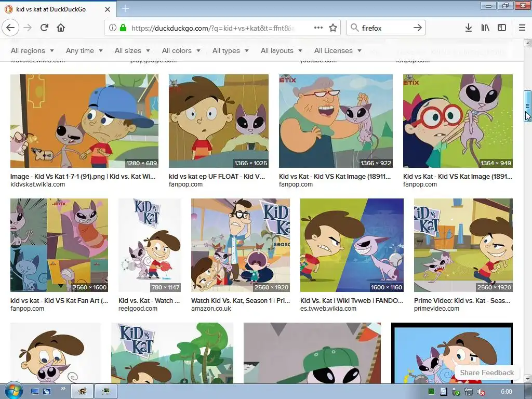
Task: Click the scrollbar down arrow
Action: coord(527,378)
